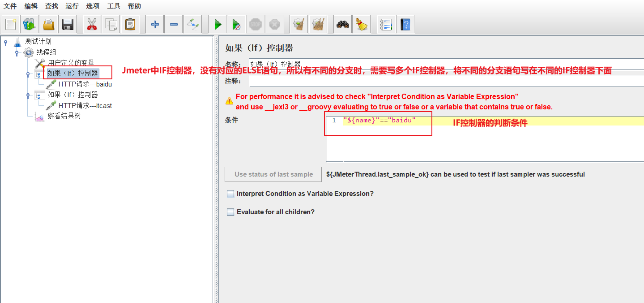The width and height of the screenshot is (644, 303).
Task: Save the test plan with floppy icon
Action: [67, 24]
